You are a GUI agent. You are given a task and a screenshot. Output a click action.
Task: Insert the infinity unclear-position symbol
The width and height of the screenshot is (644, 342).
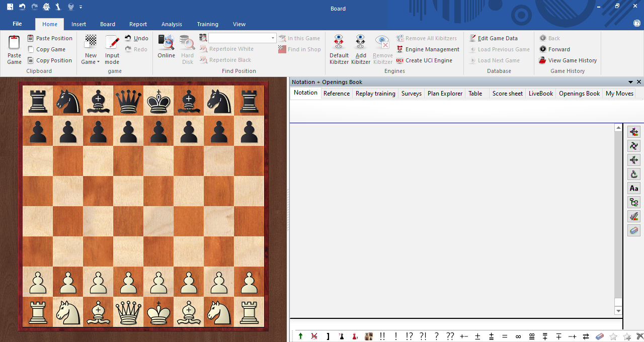coord(518,336)
